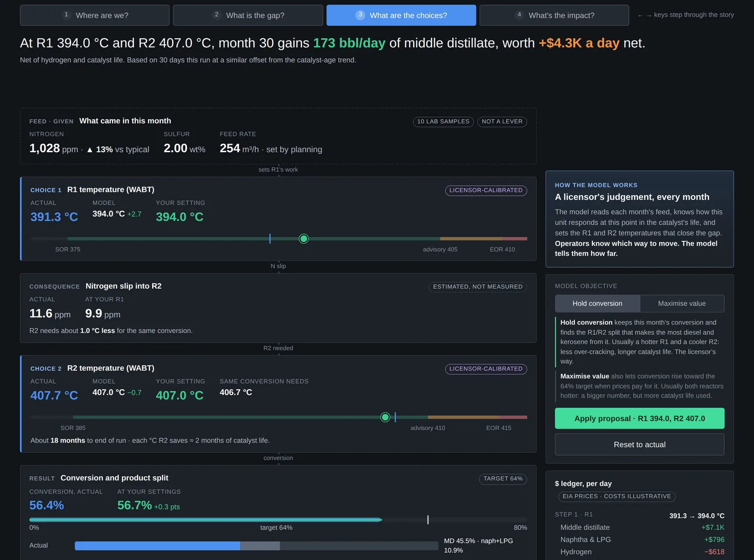Image resolution: width=754 pixels, height=560 pixels.
Task: Click the NOT A LEVER badge
Action: click(502, 122)
